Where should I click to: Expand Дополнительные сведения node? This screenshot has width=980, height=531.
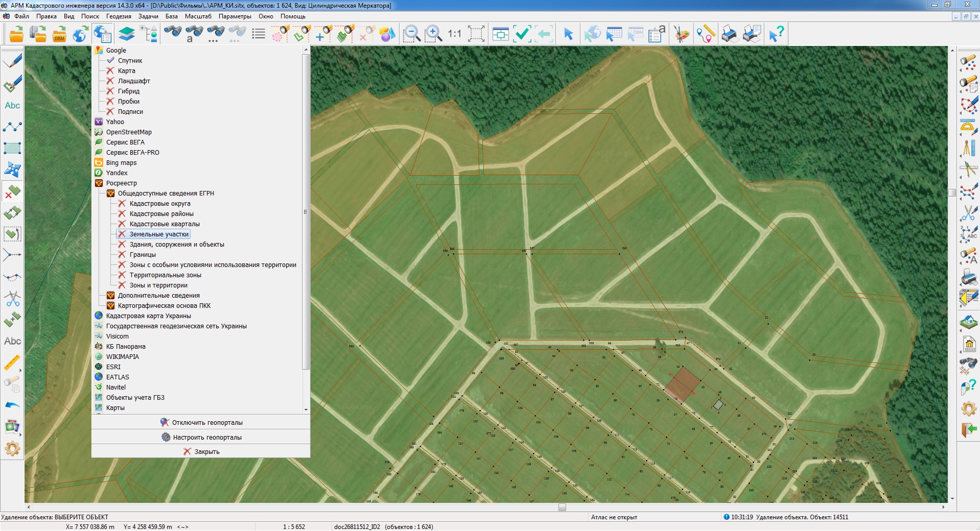coord(158,296)
